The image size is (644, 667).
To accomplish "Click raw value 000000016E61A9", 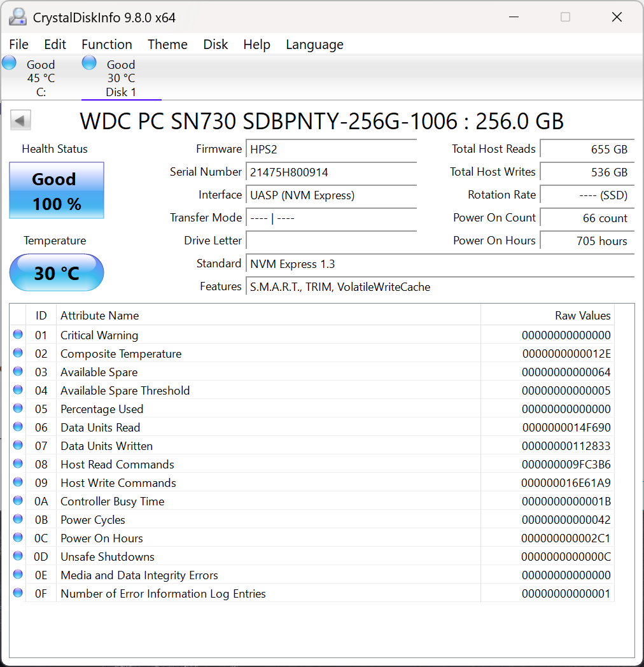I will (566, 483).
